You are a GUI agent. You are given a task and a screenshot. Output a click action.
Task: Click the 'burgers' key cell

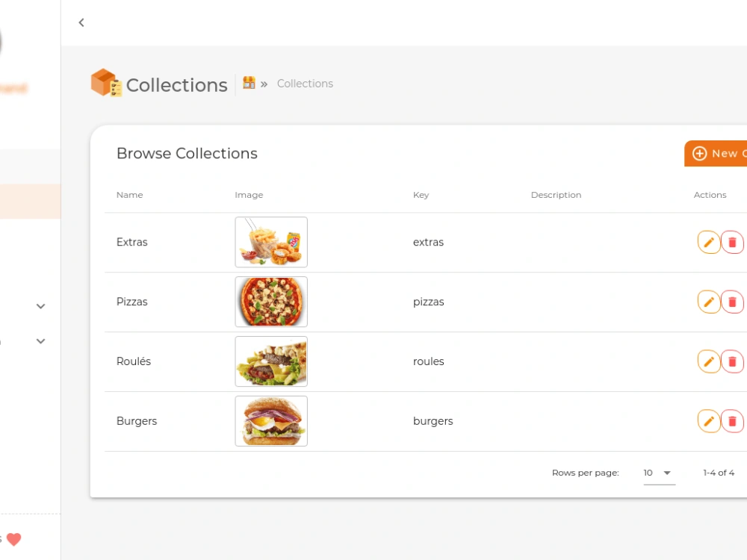coord(433,421)
